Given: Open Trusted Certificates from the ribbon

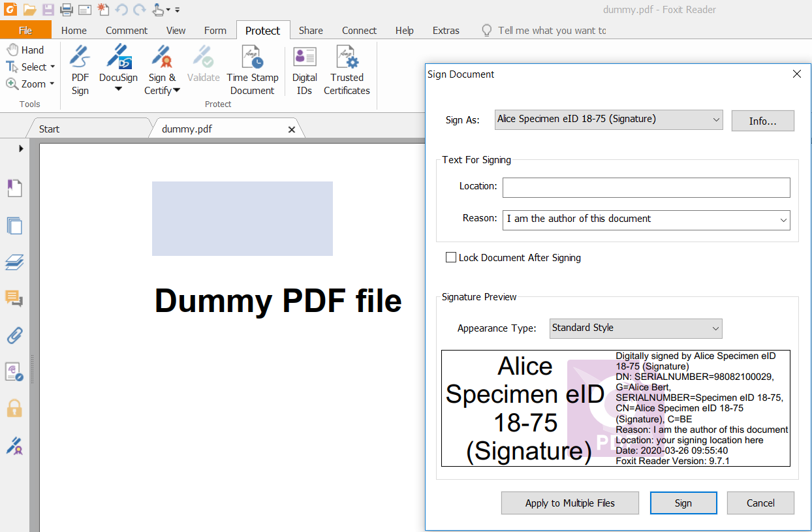Looking at the screenshot, I should pos(347,70).
